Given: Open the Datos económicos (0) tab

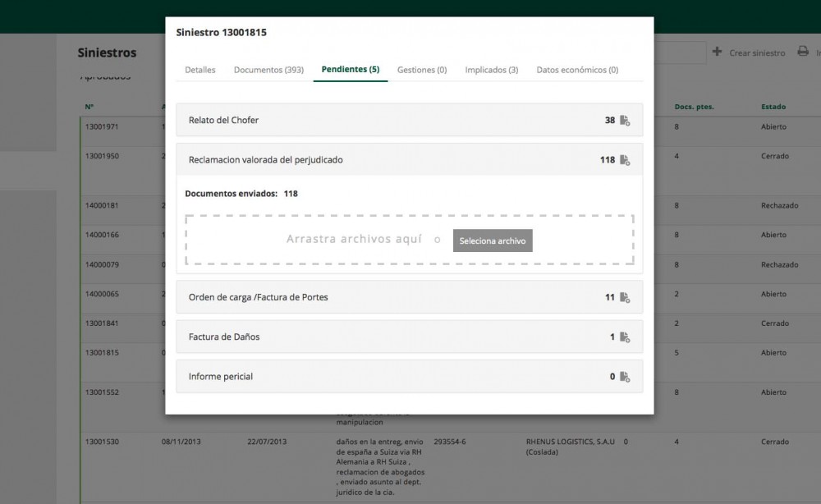Looking at the screenshot, I should tap(577, 71).
